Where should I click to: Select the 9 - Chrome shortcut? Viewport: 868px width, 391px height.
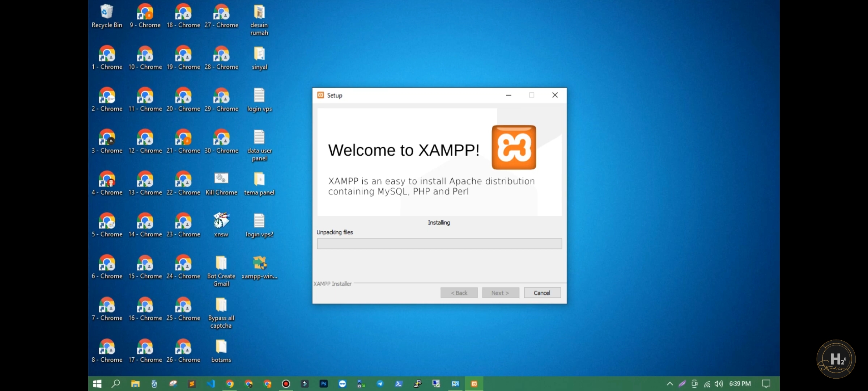pos(145,16)
